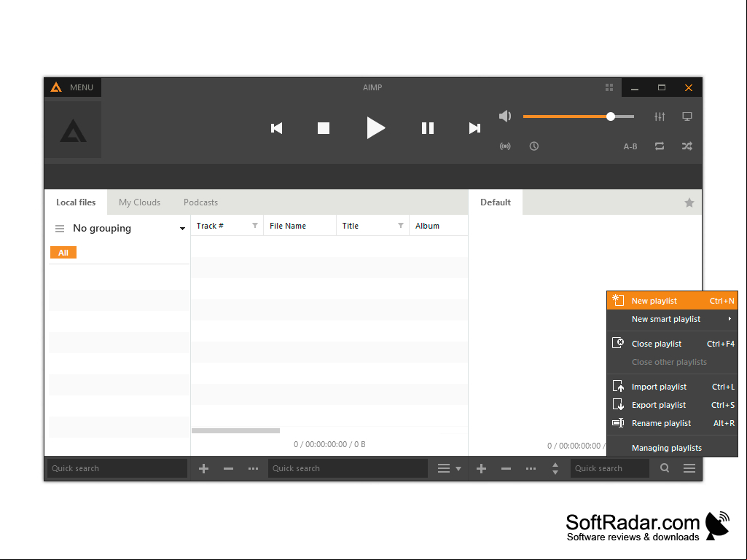Screen dimensions: 747x560
Task: Minimize the AIMP window
Action: (x=635, y=88)
